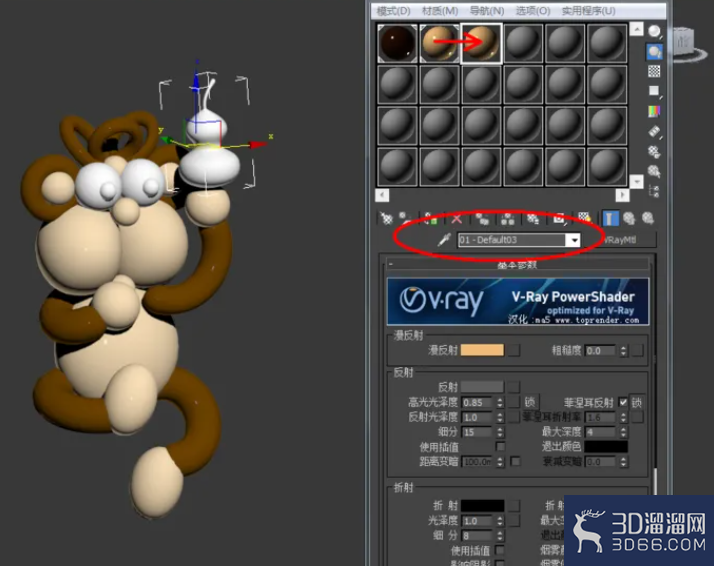This screenshot has height=566, width=714.
Task: Click the Put to Library icon
Action: [533, 219]
